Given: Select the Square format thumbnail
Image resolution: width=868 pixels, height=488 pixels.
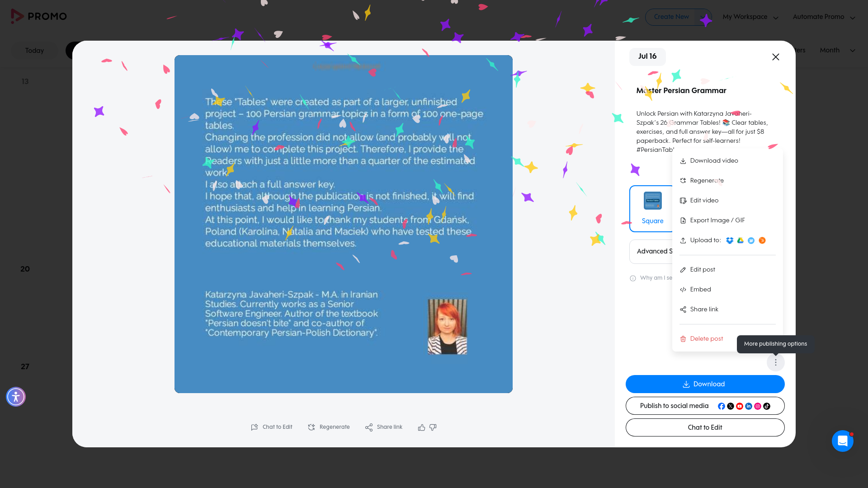Looking at the screenshot, I should pyautogui.click(x=652, y=209).
